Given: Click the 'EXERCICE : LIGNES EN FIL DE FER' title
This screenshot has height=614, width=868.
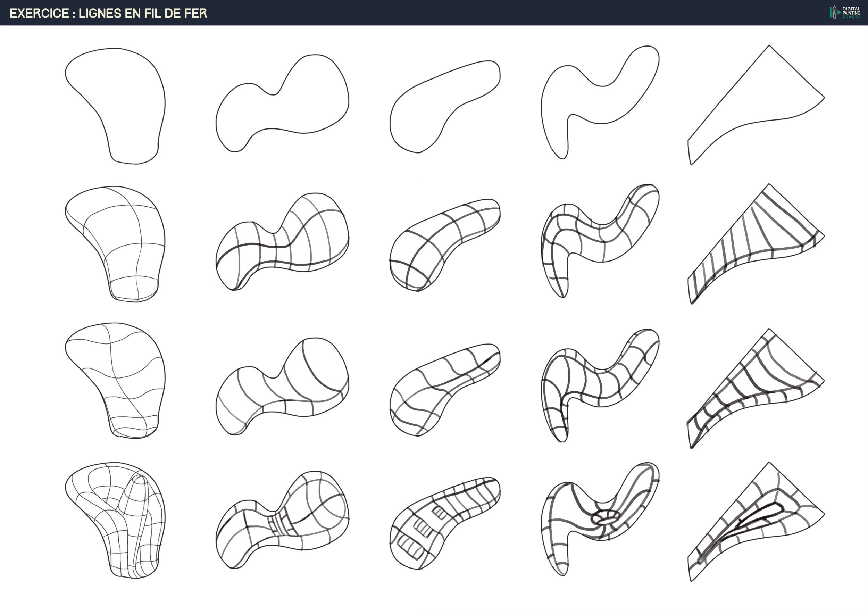Looking at the screenshot, I should [x=108, y=14].
